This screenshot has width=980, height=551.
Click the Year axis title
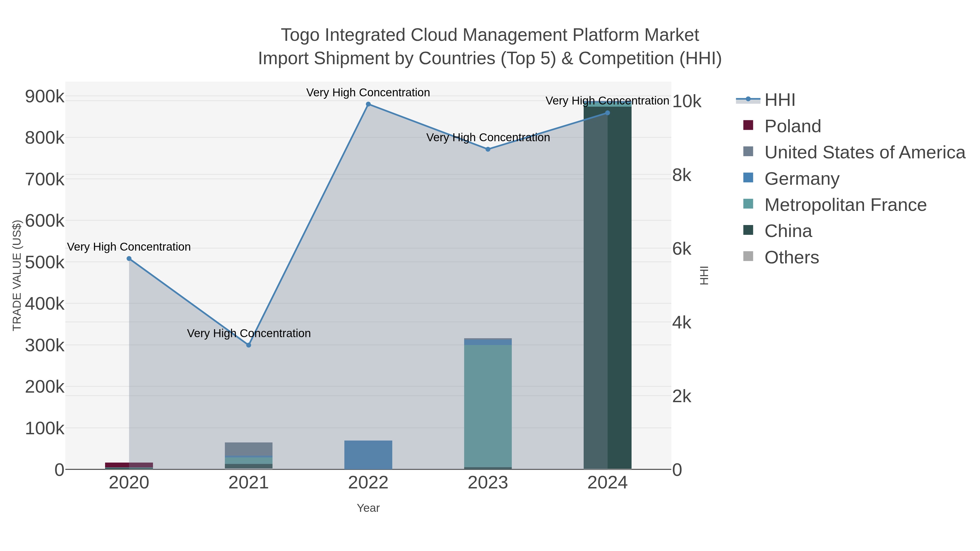pos(368,508)
